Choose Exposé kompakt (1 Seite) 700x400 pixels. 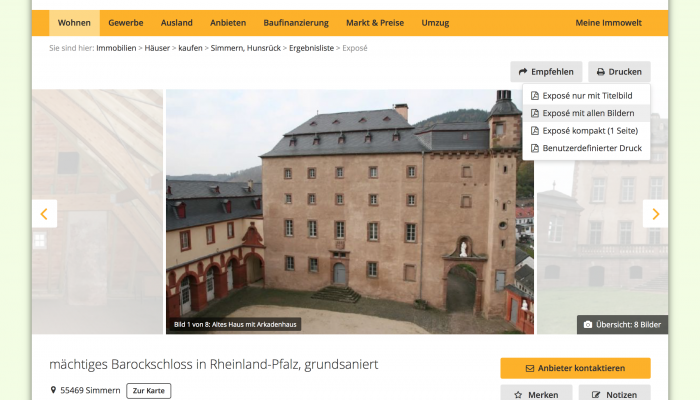pyautogui.click(x=586, y=130)
